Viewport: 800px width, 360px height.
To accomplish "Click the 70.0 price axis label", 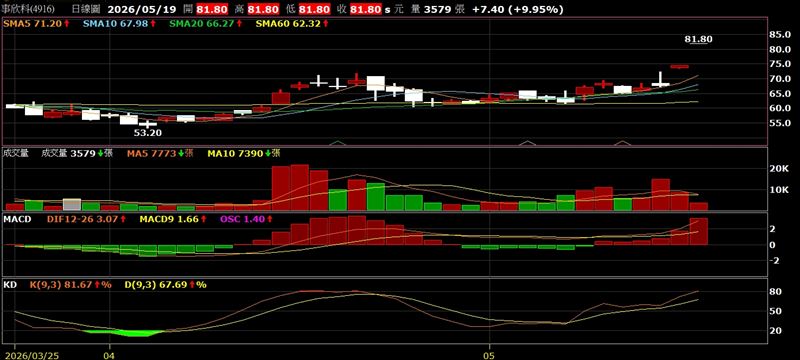I will [780, 79].
